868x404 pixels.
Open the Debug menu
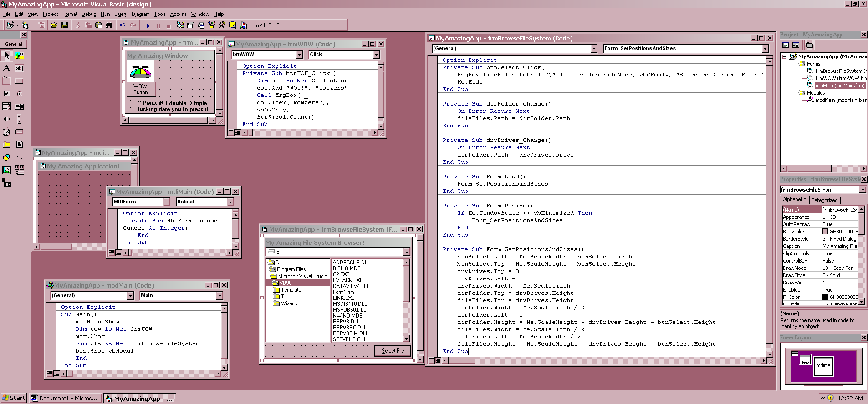[89, 14]
